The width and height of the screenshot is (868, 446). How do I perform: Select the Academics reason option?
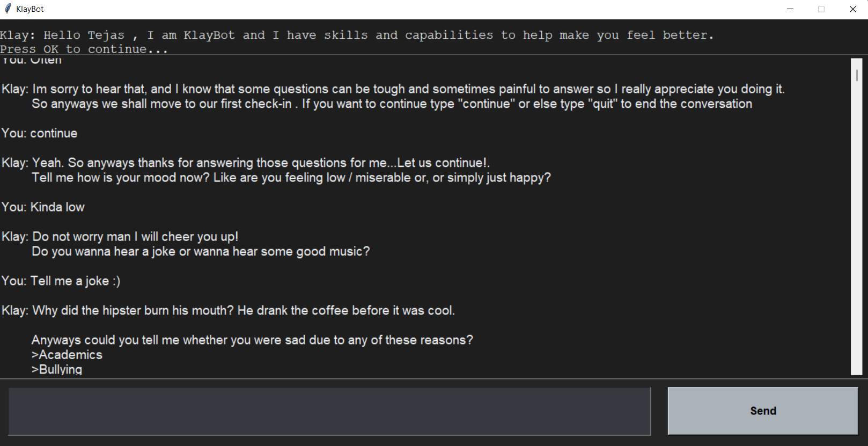click(66, 354)
